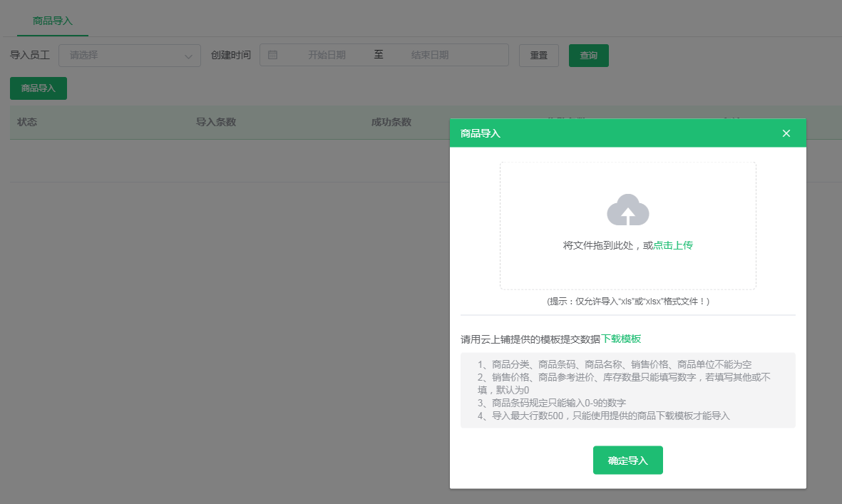Image resolution: width=842 pixels, height=504 pixels.
Task: Click the upload cloud icon
Action: tap(627, 210)
